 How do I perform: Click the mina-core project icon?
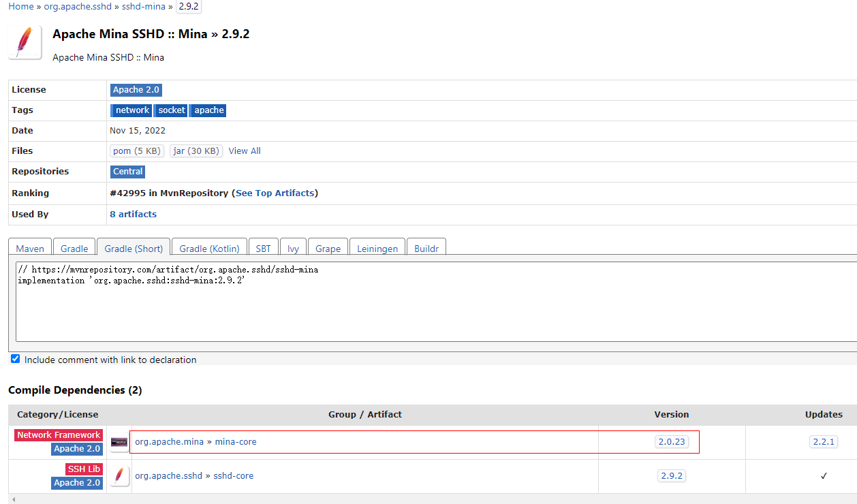click(x=119, y=442)
